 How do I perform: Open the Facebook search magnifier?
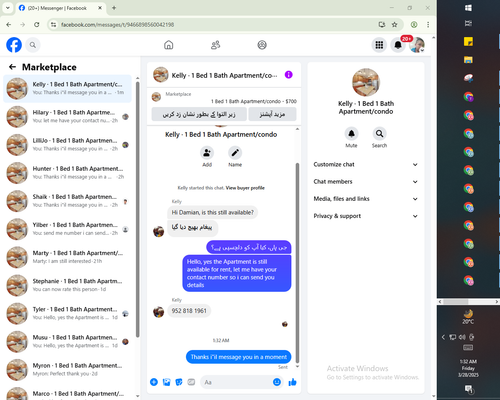point(33,45)
